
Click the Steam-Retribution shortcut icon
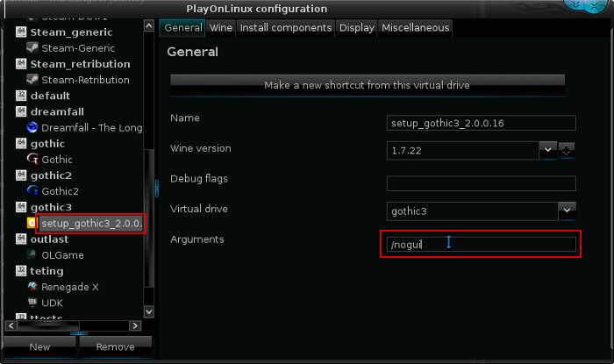coord(32,80)
